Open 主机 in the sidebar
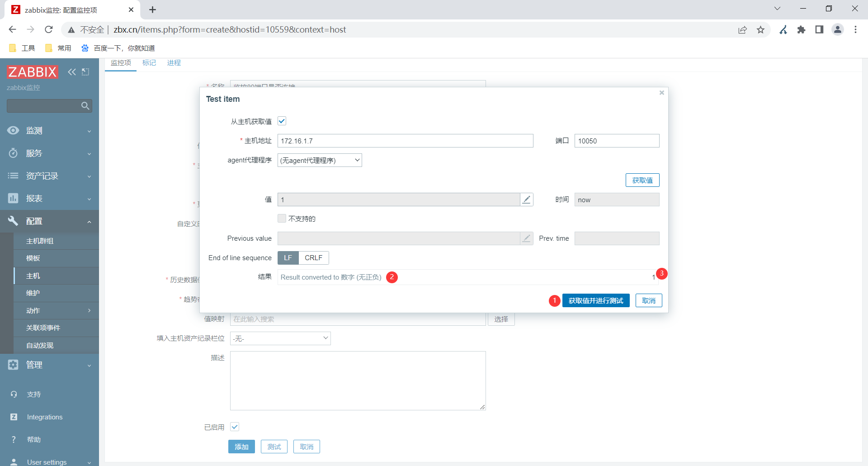This screenshot has height=466, width=868. [56, 276]
